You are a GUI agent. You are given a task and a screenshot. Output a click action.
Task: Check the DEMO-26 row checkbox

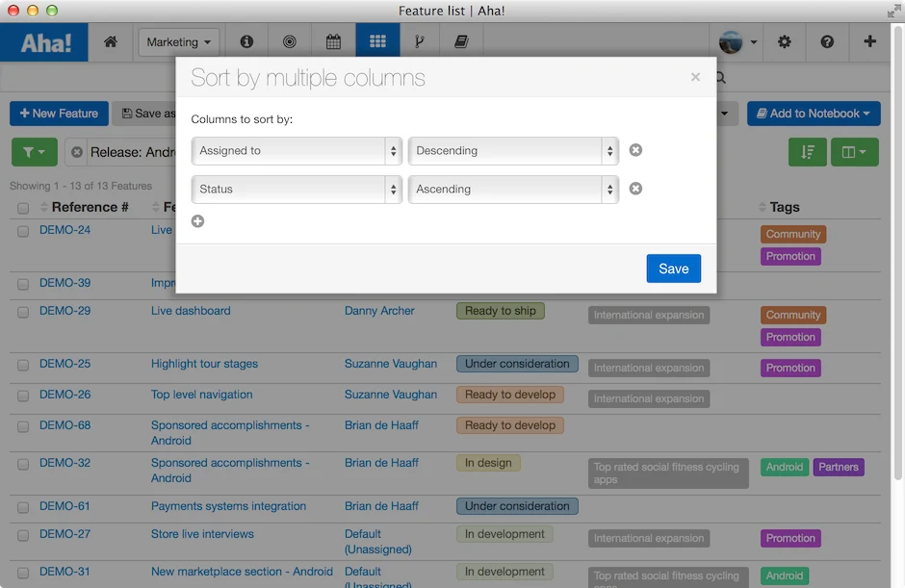pyautogui.click(x=23, y=396)
